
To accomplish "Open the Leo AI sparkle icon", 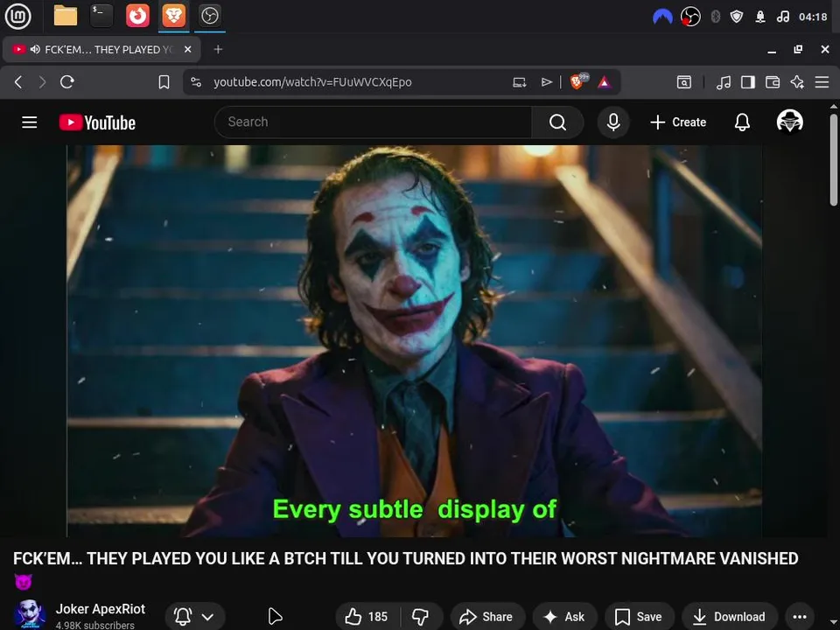I will click(797, 82).
